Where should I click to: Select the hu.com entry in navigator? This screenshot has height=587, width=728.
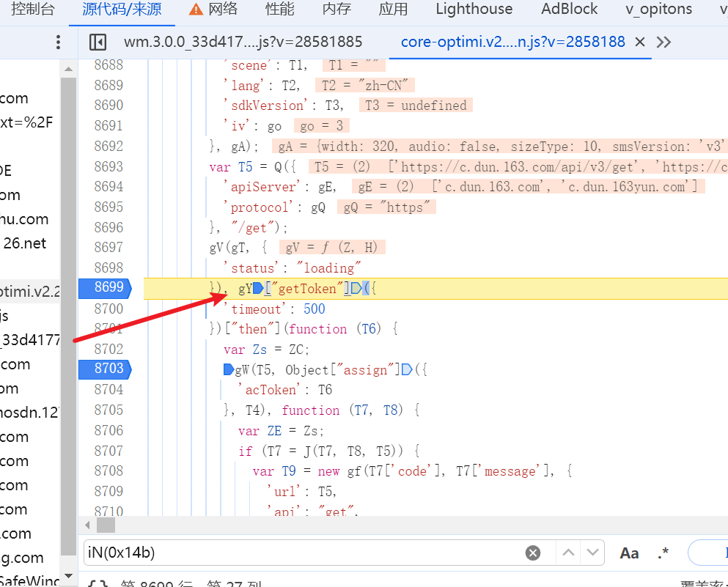24,219
